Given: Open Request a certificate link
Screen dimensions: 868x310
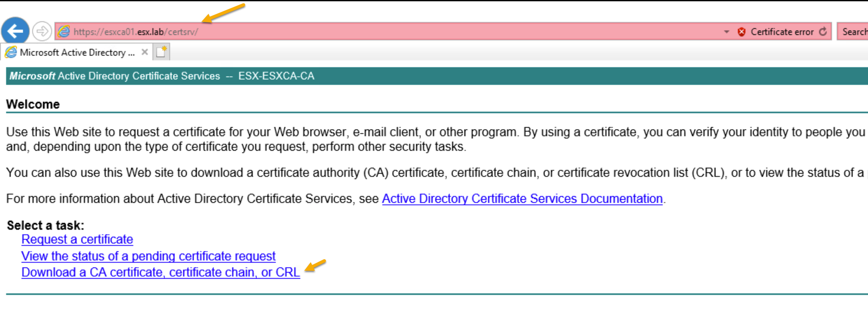Looking at the screenshot, I should point(77,239).
